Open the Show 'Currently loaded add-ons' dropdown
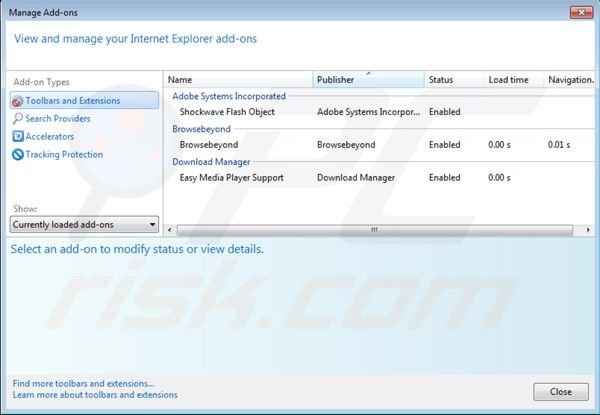Viewport: 600px width, 415px height. point(84,225)
